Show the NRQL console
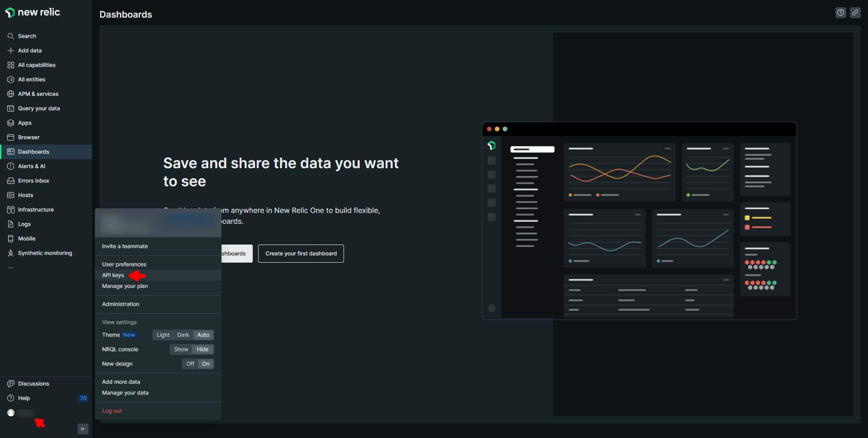The width and height of the screenshot is (868, 438). tap(181, 349)
